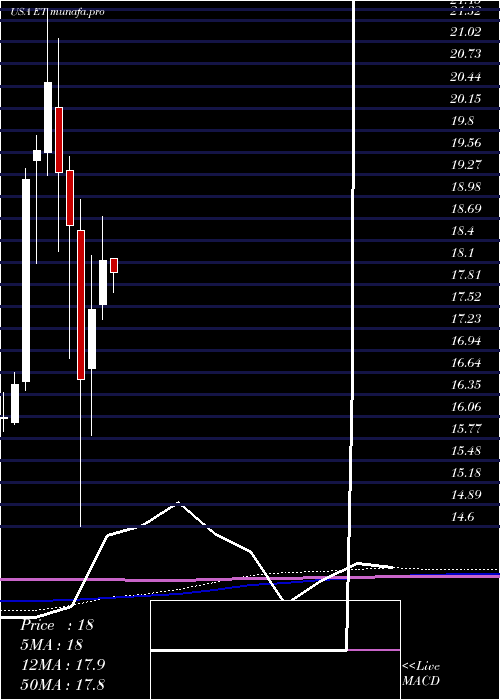500x700 pixels.
Task: Select the 18.1 price axis label
Action: (463, 252)
